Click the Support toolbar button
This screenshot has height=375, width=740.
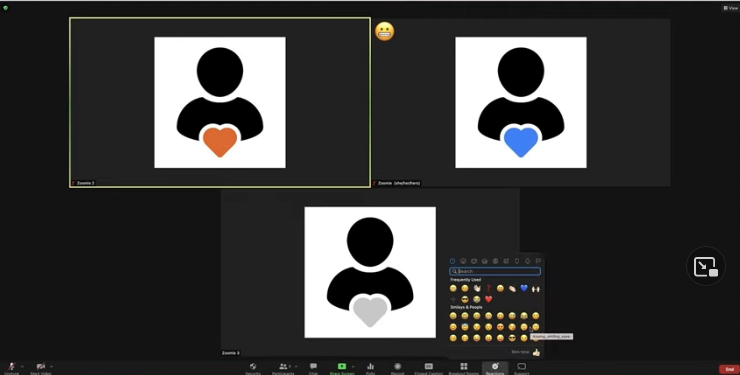(x=521, y=367)
